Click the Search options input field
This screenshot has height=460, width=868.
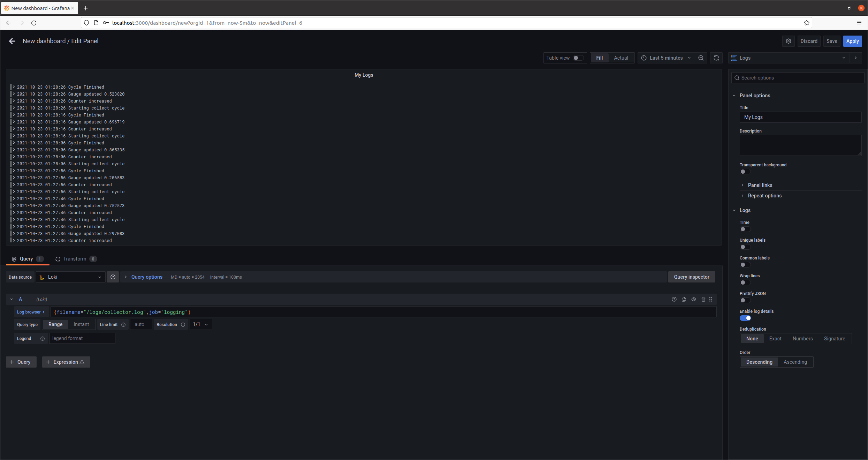[798, 78]
